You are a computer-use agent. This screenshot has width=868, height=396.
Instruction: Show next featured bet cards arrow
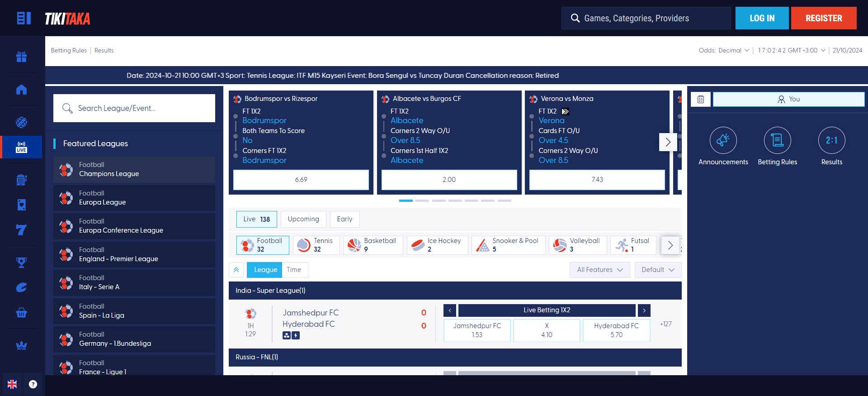click(x=668, y=142)
